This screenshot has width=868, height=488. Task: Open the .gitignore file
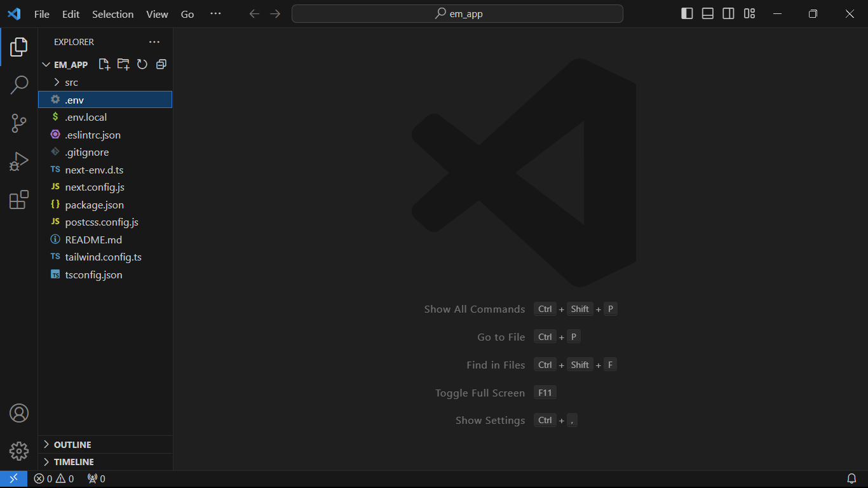105,152
